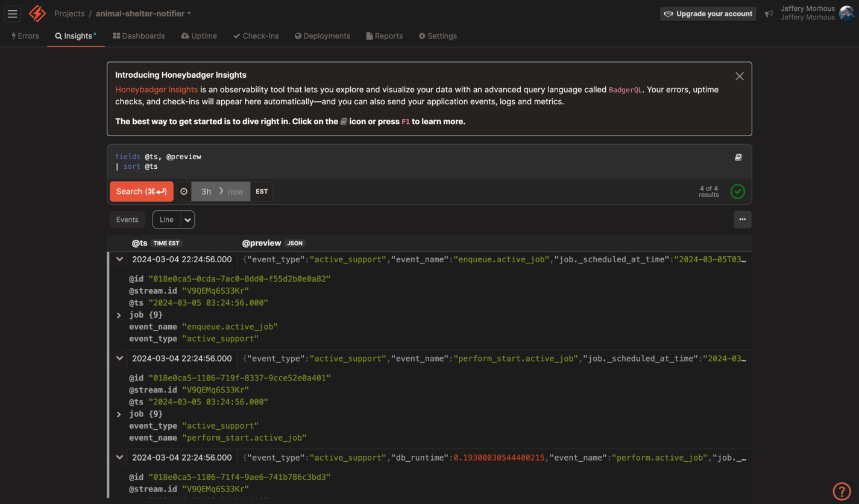
Task: Close the Insights introduction banner
Action: [x=740, y=76]
